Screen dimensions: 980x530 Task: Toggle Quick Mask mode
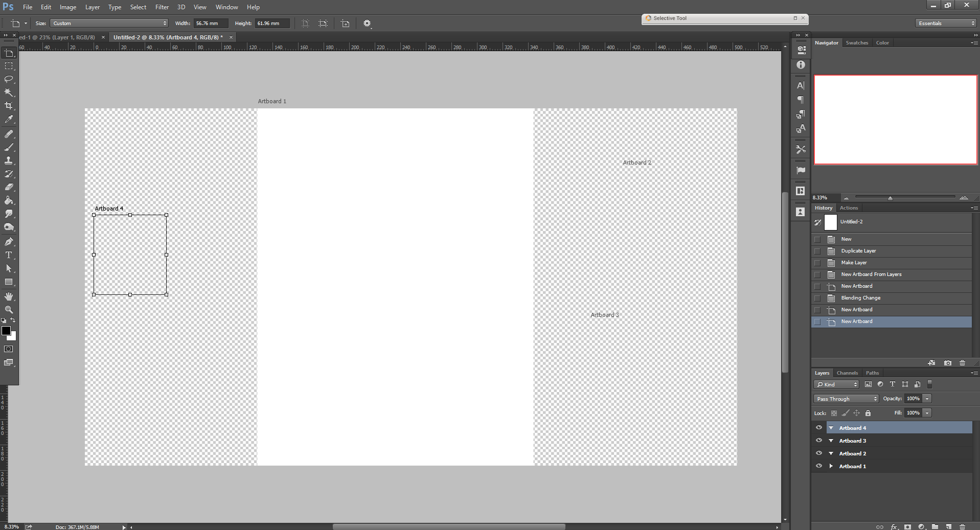(9, 349)
